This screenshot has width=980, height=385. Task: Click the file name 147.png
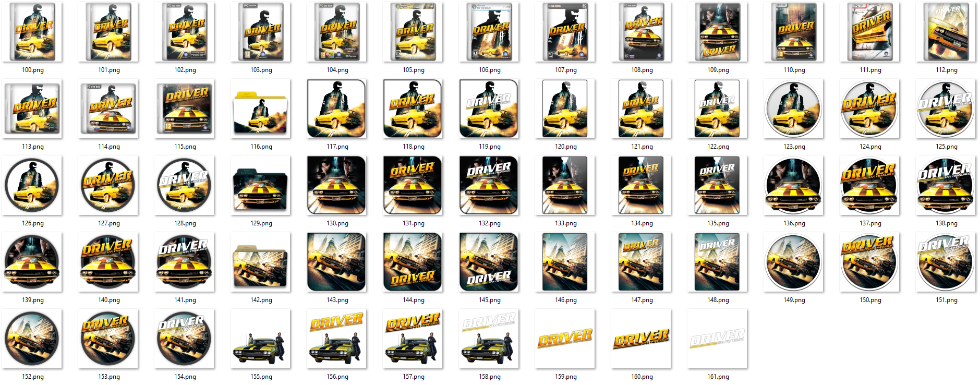(642, 300)
